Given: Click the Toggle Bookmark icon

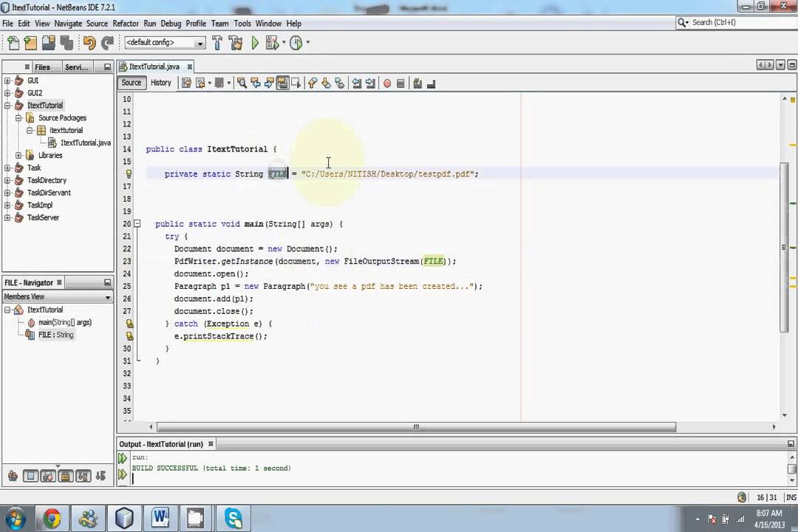Looking at the screenshot, I should 339,83.
